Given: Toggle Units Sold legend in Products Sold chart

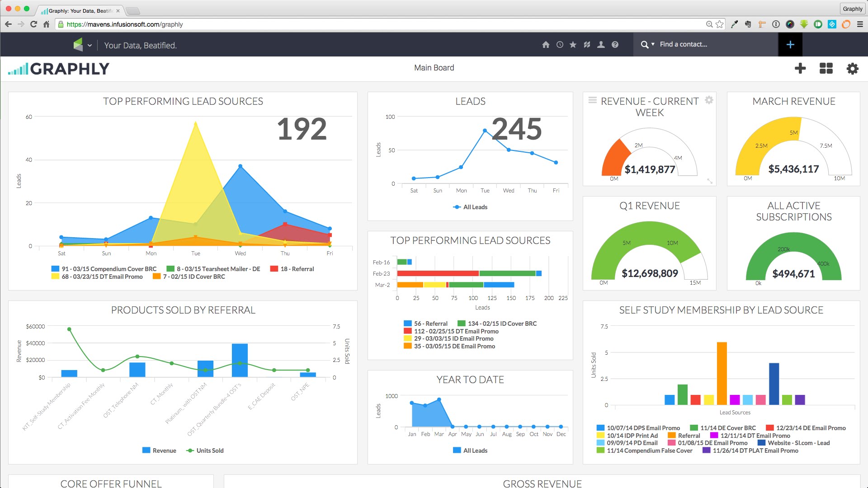Looking at the screenshot, I should tap(205, 450).
